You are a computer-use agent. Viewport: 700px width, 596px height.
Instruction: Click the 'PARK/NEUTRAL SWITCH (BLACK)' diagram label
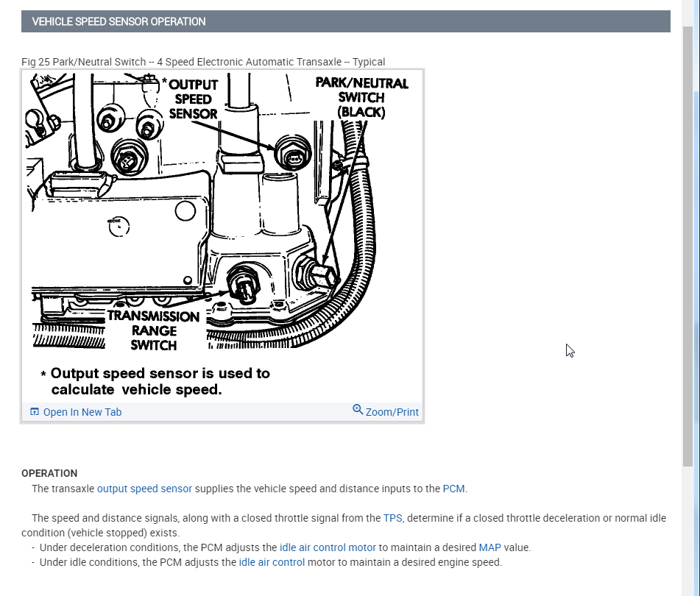pyautogui.click(x=361, y=97)
